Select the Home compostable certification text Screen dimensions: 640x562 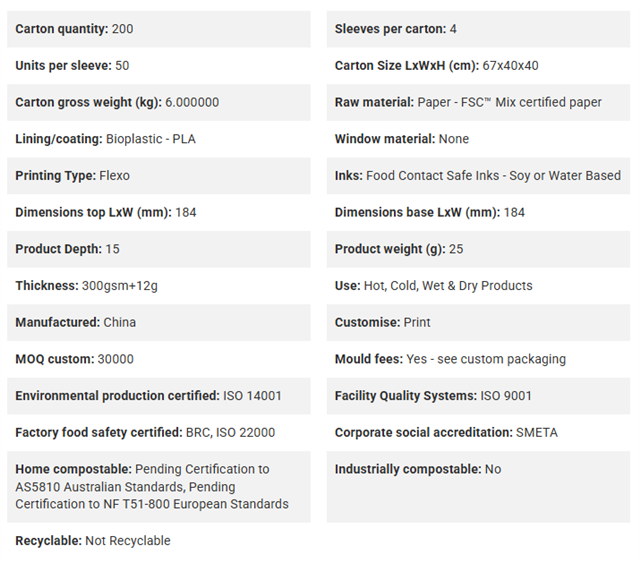[152, 486]
